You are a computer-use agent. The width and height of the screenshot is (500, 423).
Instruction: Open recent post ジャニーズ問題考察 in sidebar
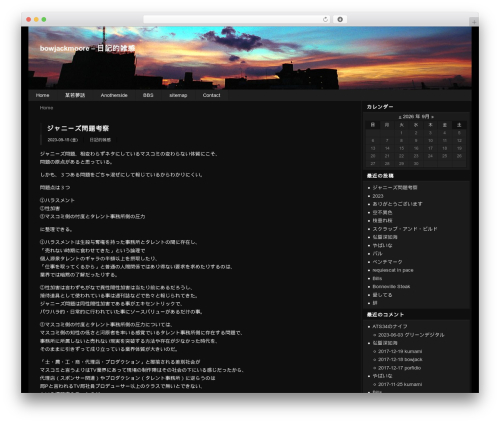click(395, 188)
